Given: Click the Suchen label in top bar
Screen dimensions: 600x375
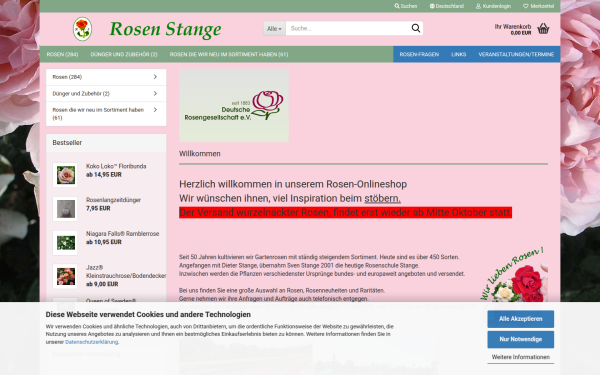Looking at the screenshot, I should tap(409, 6).
